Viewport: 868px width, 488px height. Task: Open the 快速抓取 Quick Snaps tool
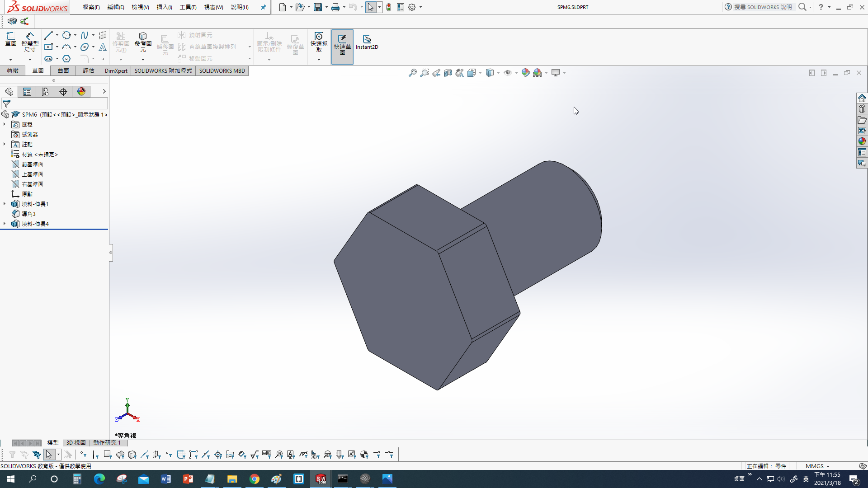point(319,42)
